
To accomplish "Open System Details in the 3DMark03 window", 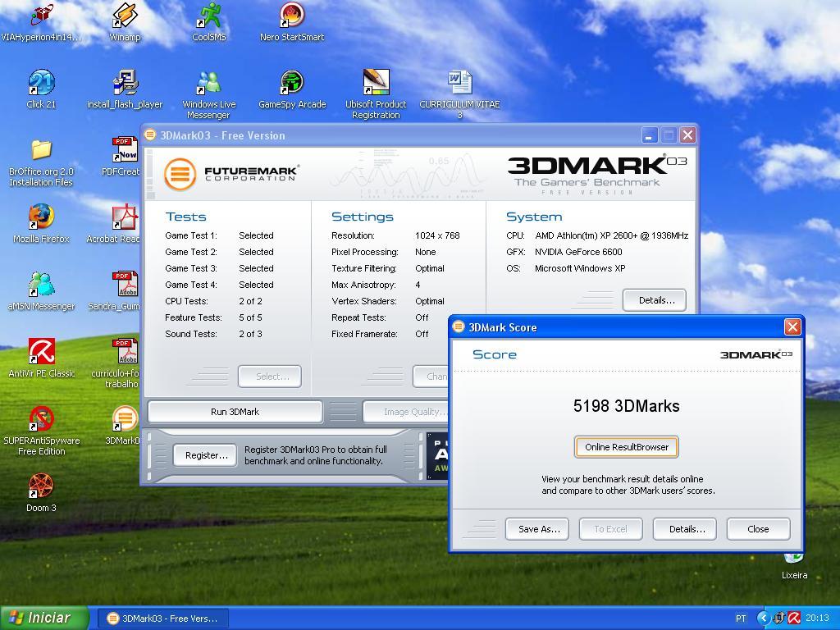I will pyautogui.click(x=655, y=300).
